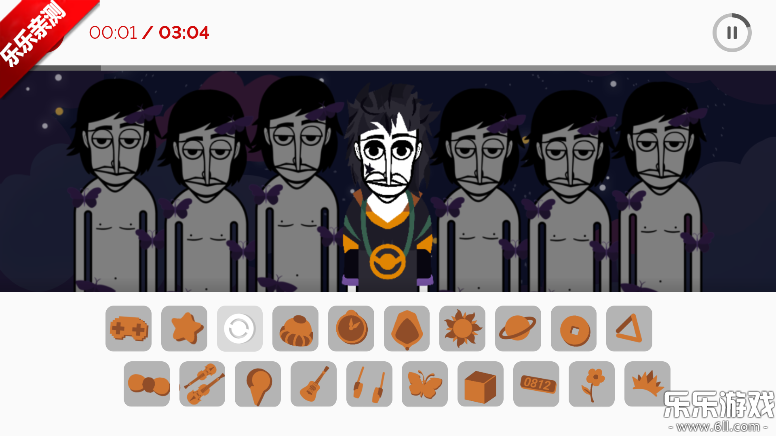
Task: Select the clock sound icon
Action: [x=351, y=329]
